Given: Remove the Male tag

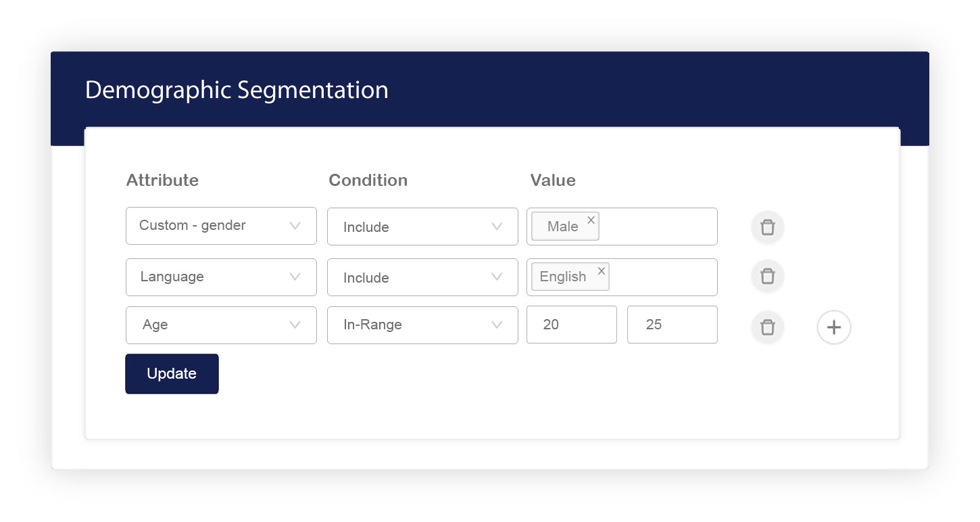Looking at the screenshot, I should [x=591, y=220].
